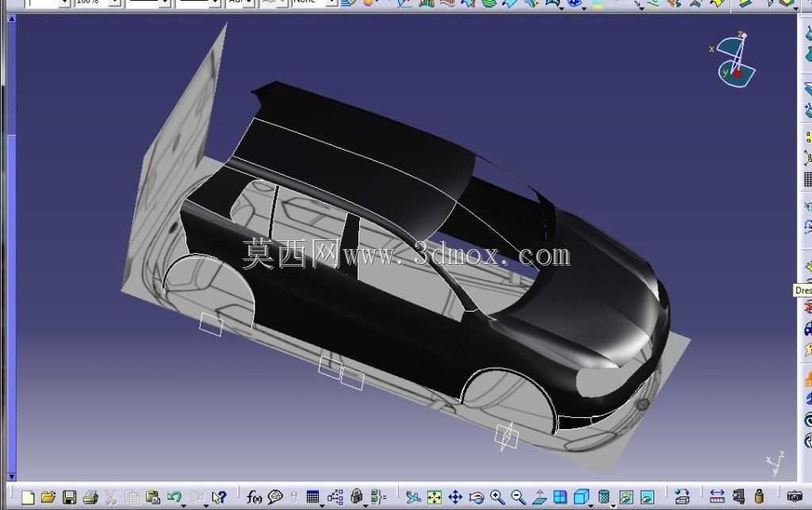Activate the What's This help pointer
Viewport: 812px width, 510px height.
[219, 497]
